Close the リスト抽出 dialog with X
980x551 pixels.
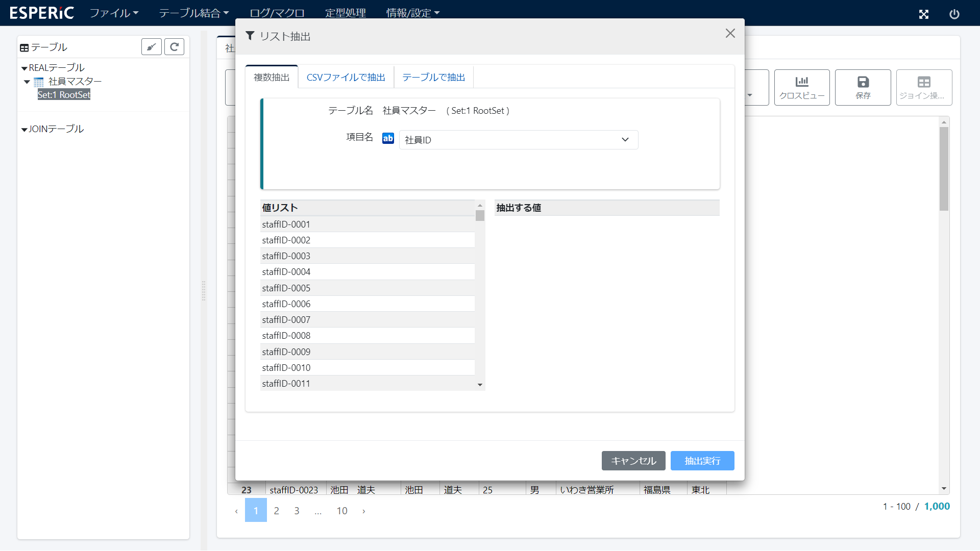(730, 34)
